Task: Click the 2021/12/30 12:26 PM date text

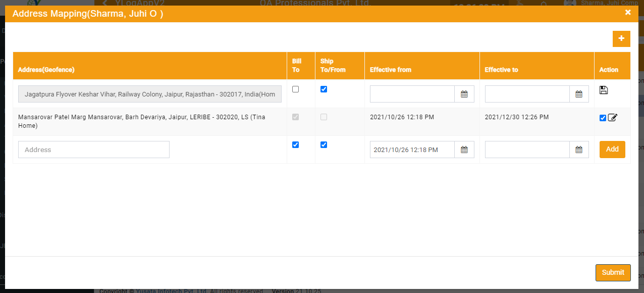Action: coord(517,117)
